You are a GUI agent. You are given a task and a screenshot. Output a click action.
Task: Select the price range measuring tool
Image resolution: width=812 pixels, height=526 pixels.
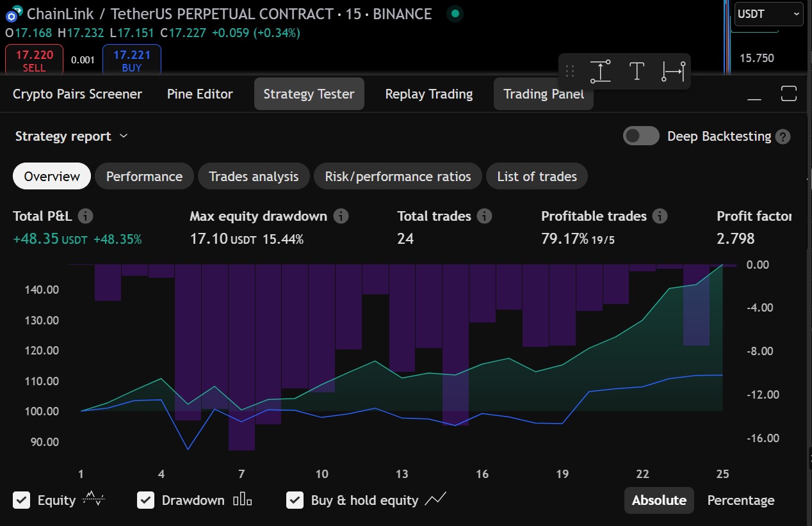pos(601,71)
